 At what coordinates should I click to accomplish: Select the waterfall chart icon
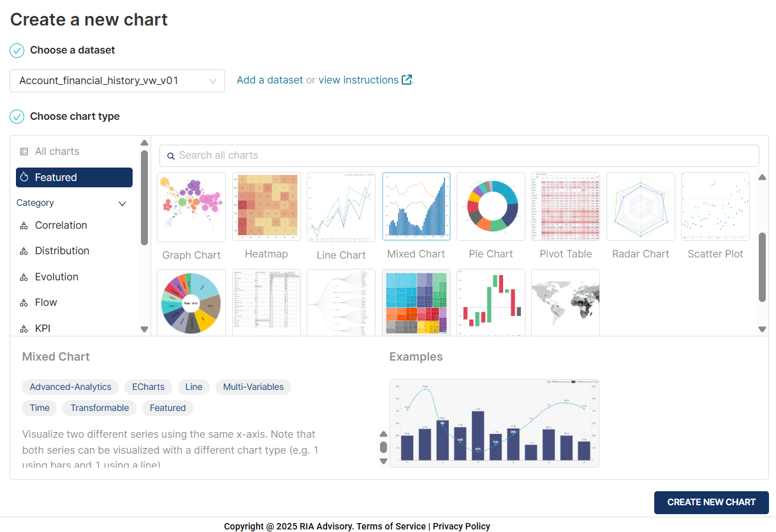tap(491, 302)
